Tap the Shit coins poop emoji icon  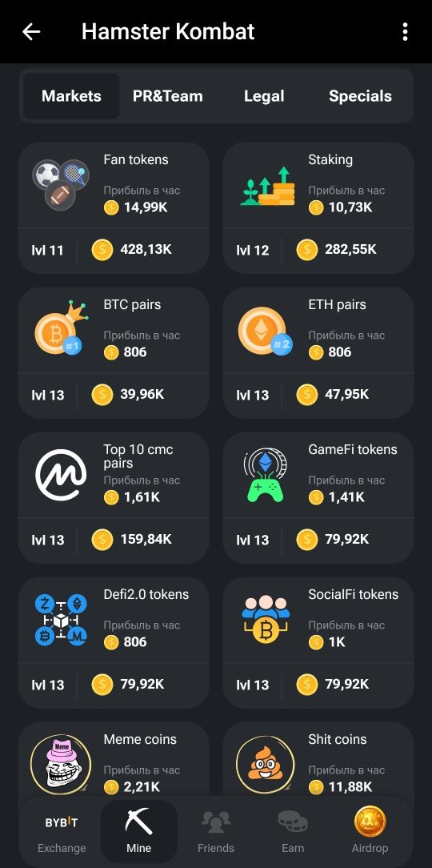[x=266, y=765]
